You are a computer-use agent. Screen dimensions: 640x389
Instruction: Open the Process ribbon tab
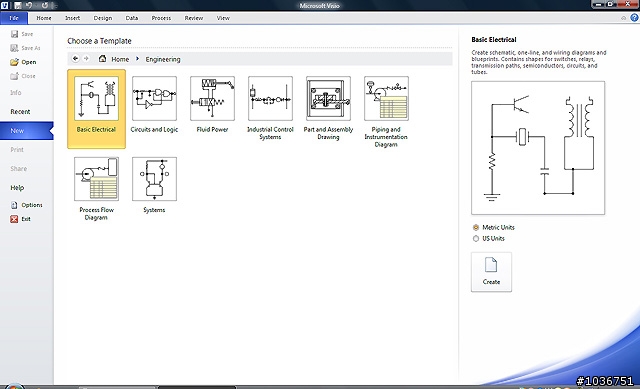point(161,18)
